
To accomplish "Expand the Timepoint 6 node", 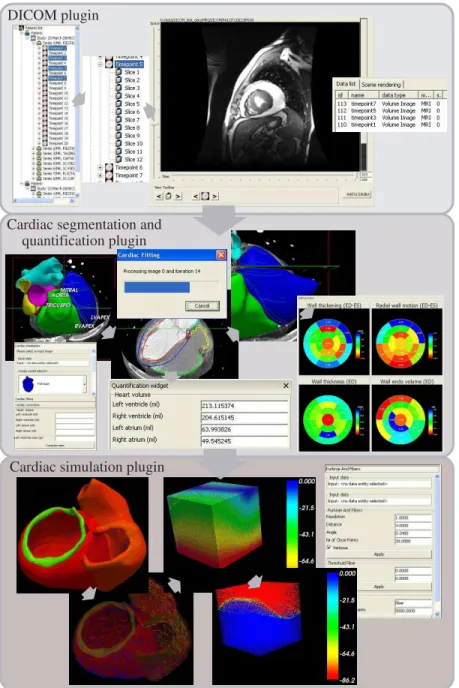I will click(100, 168).
